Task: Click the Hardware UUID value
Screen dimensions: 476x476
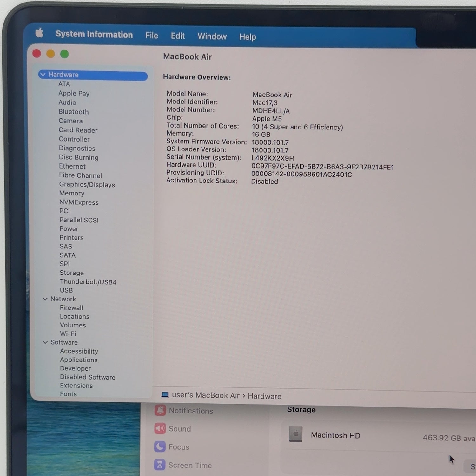Action: 323,167
